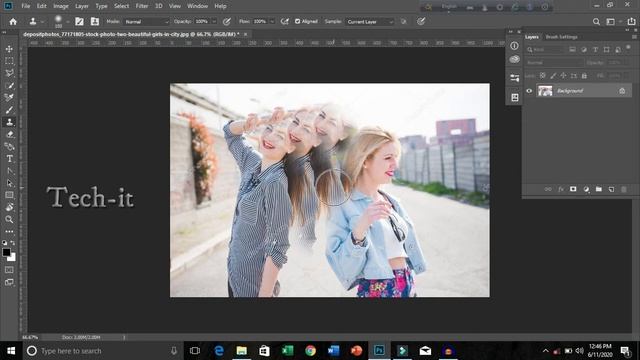The width and height of the screenshot is (640, 360).
Task: Click the Add layer style fx icon
Action: pyautogui.click(x=561, y=189)
